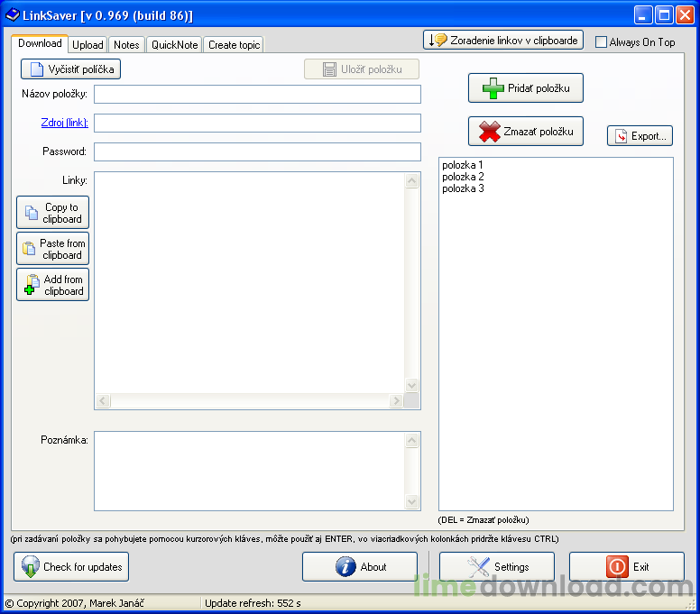
Task: Click the Linky box scroll right arrow
Action: point(395,400)
